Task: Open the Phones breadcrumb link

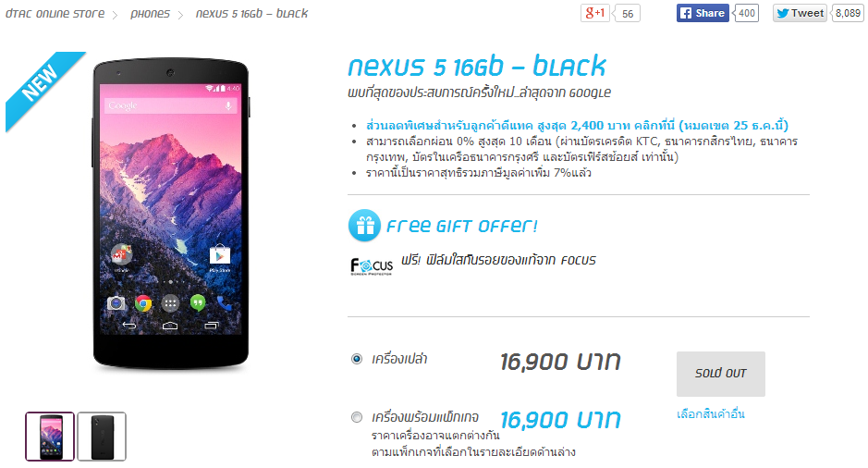Action: coord(150,13)
